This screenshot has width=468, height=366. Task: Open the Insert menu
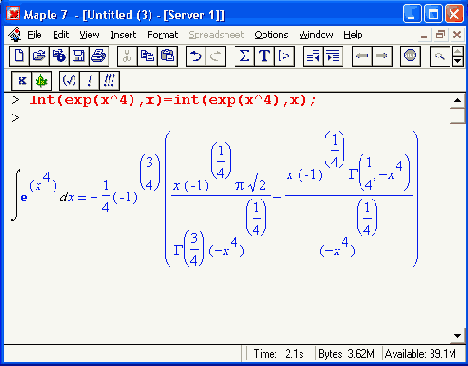[123, 35]
